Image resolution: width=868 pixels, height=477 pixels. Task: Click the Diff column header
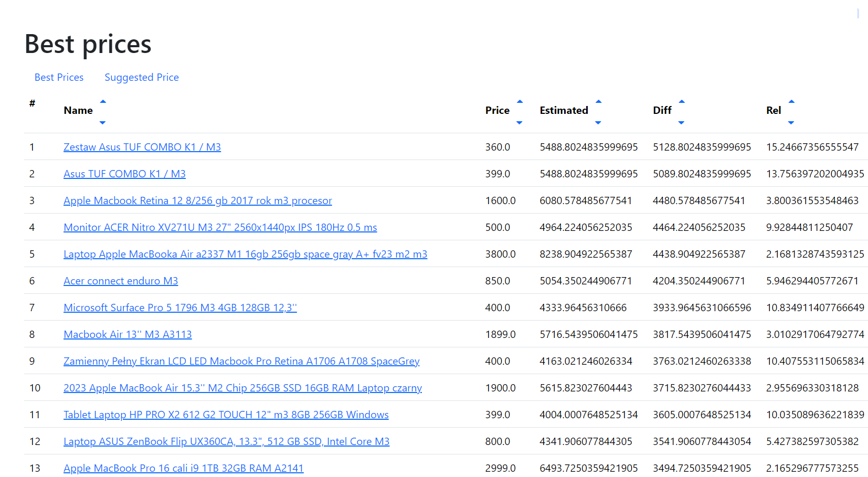click(662, 110)
